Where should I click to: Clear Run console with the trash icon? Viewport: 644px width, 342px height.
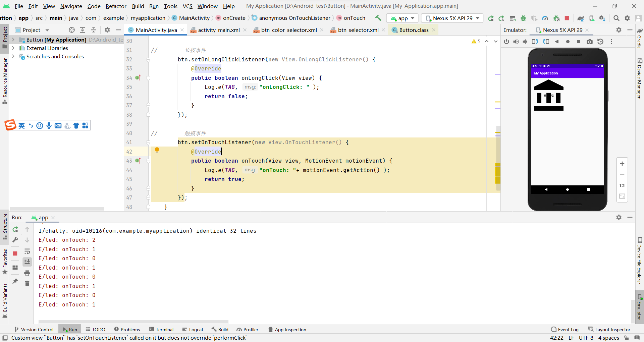pos(27,283)
